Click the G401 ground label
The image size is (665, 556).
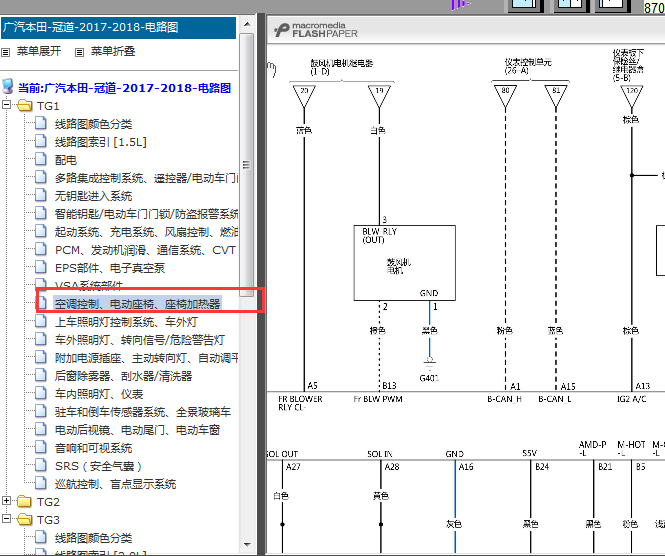click(429, 378)
